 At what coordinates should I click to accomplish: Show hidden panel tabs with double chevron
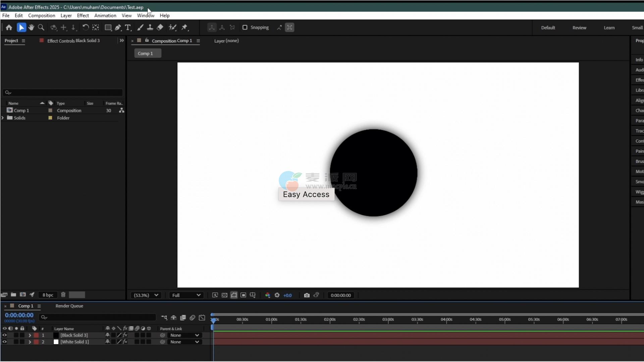pyautogui.click(x=121, y=41)
